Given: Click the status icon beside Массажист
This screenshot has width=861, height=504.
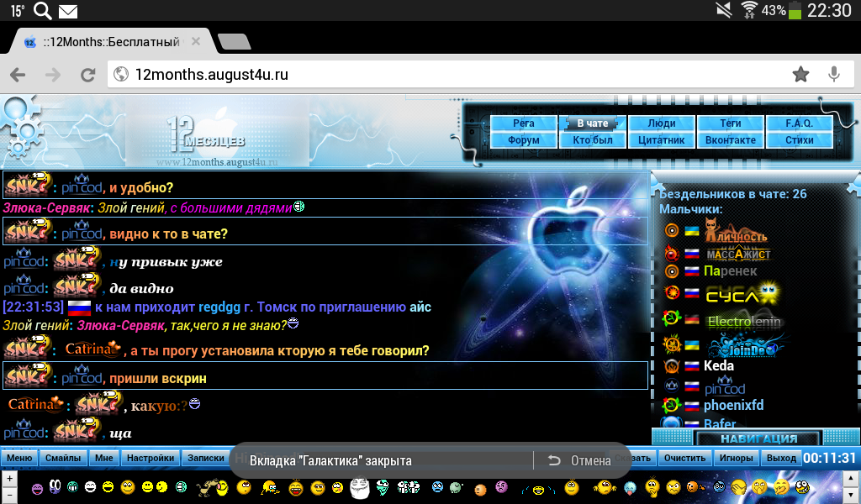Looking at the screenshot, I should pos(672,253).
